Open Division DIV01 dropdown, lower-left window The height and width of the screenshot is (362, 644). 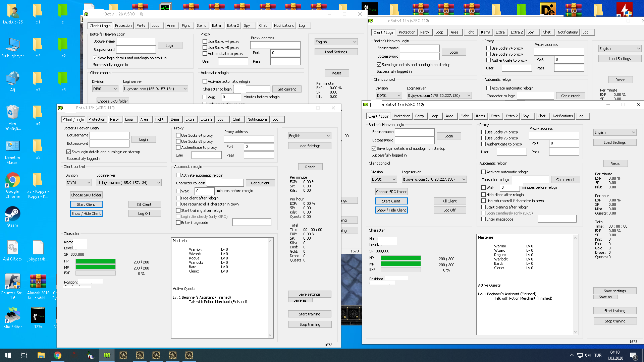[78, 183]
